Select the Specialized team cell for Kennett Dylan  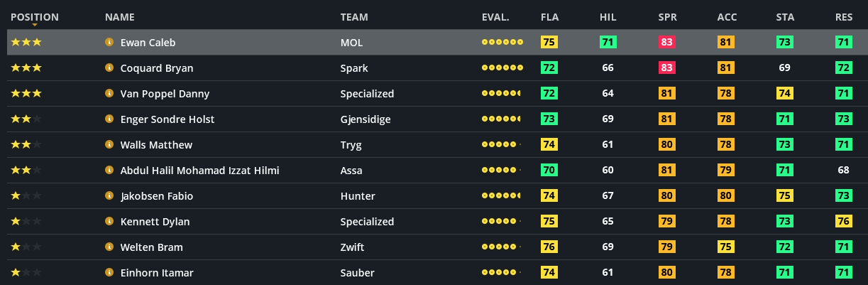(x=367, y=222)
